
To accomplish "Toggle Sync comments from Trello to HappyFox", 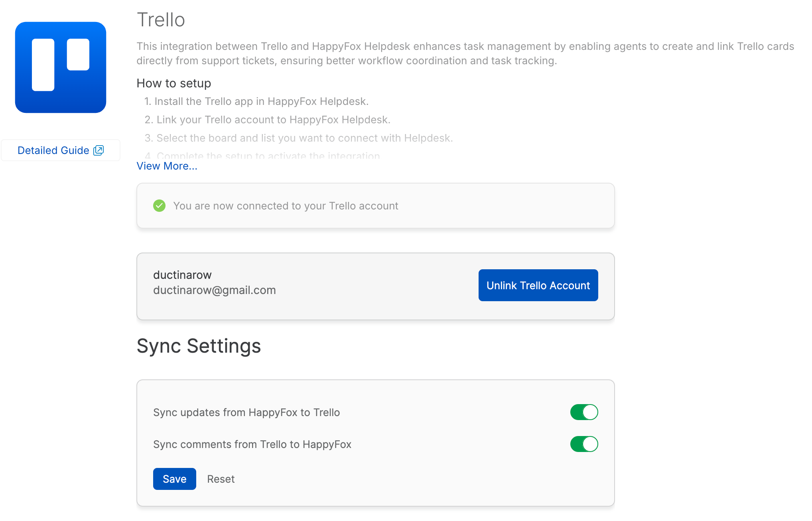I will 584,444.
